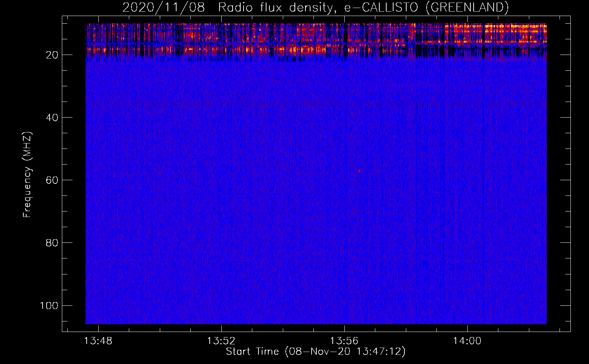Click the '40' frequency tick label
This screenshot has height=364, width=589.
52,118
